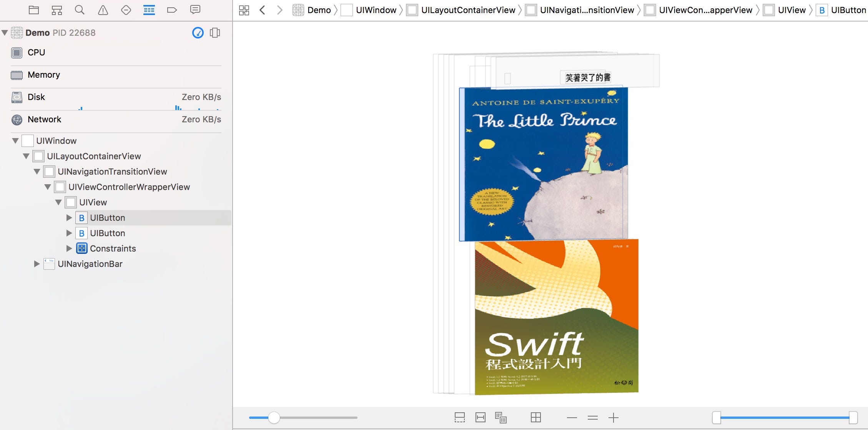Select the Constraints row in the hierarchy
This screenshot has width=868, height=430.
click(x=113, y=248)
